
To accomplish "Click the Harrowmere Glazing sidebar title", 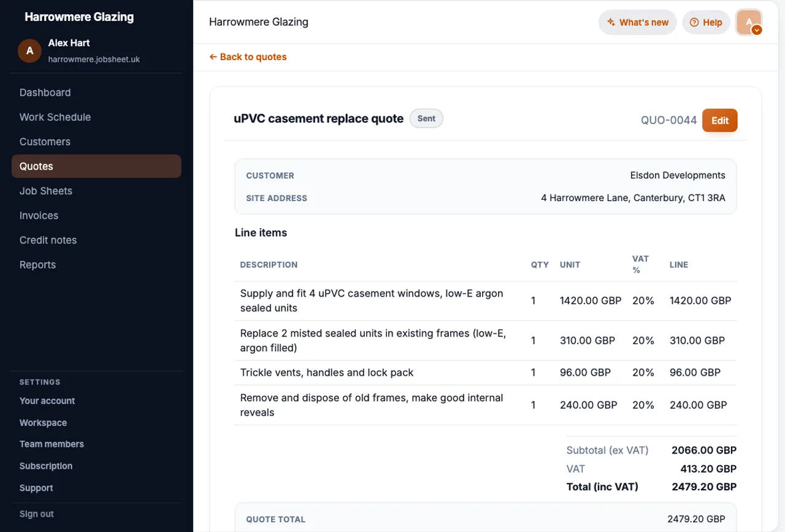I will (79, 17).
